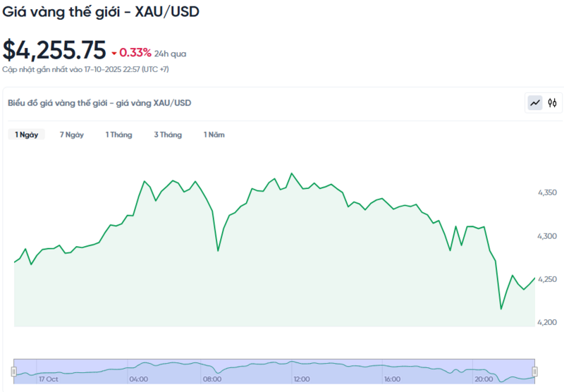Click the -0.33% price change value
Image resolution: width=564 pixels, height=392 pixels.
click(x=135, y=52)
